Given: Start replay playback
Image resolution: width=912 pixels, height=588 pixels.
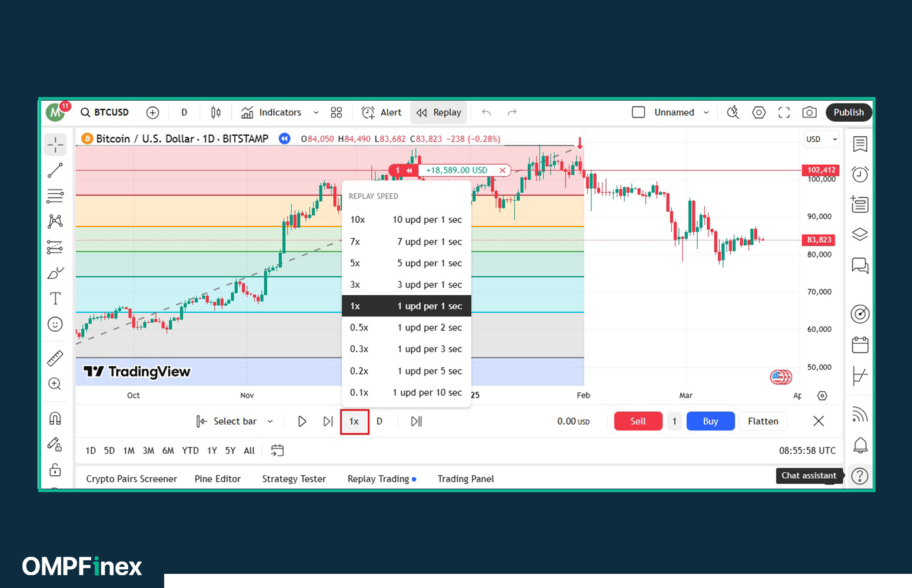Looking at the screenshot, I should [x=302, y=421].
